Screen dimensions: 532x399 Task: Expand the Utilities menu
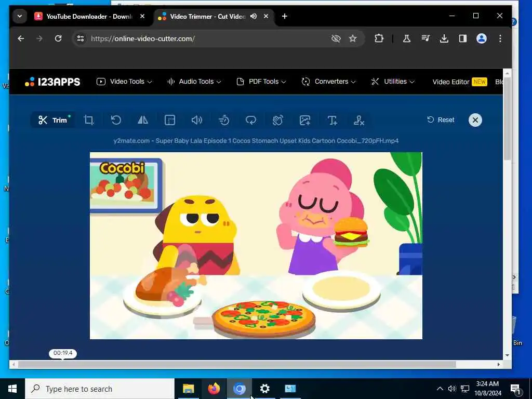point(393,82)
